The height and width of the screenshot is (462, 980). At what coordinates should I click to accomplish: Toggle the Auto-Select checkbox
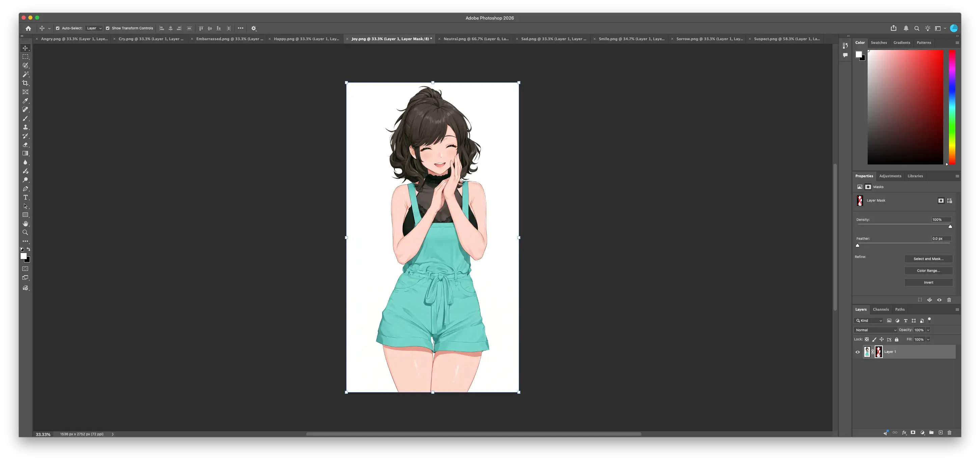[x=58, y=28]
